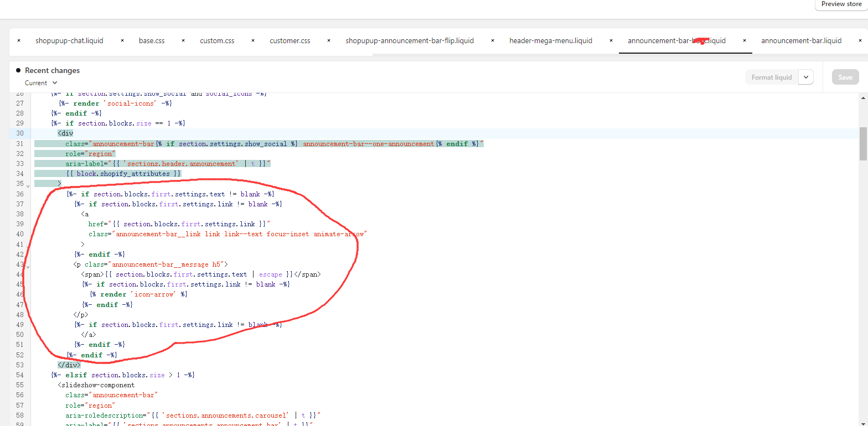Click line number 36 in gutter

(x=20, y=194)
